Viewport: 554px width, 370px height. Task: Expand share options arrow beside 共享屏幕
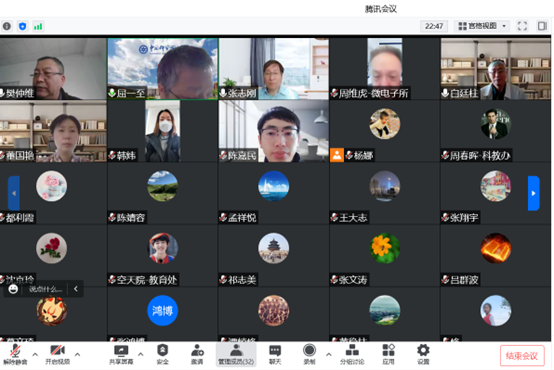141,354
